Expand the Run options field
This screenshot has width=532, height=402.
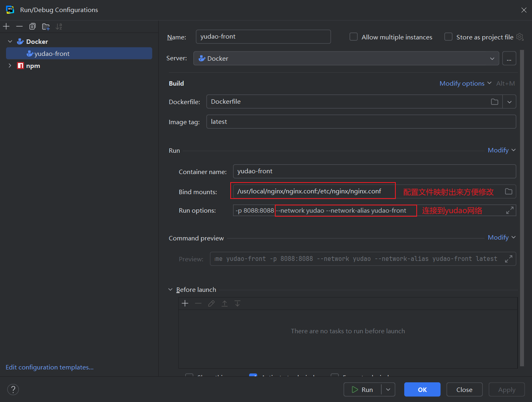(x=510, y=210)
